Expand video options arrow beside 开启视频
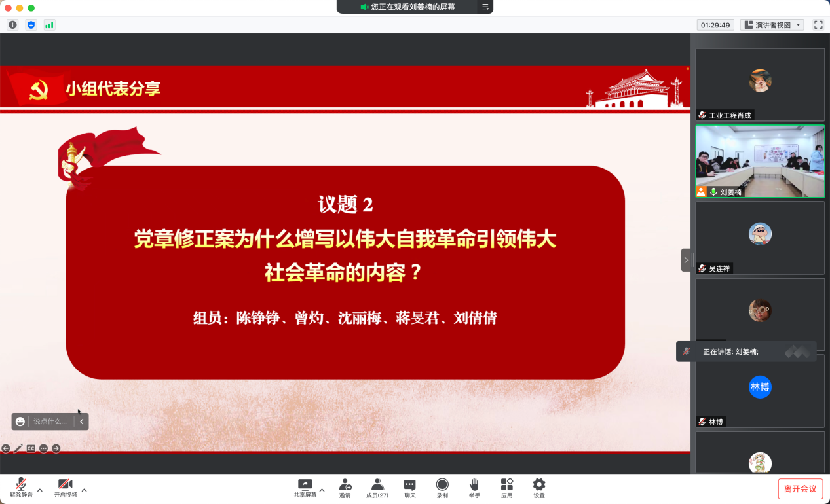Viewport: 830px width, 504px height. 84,490
